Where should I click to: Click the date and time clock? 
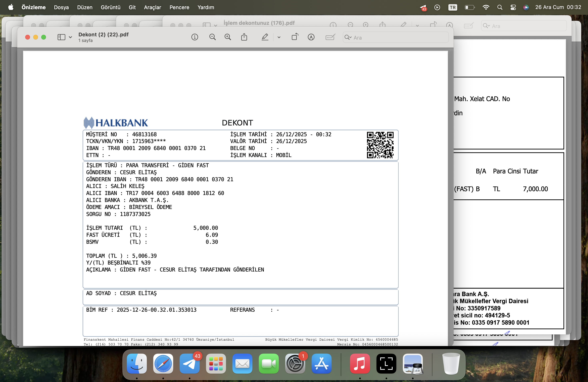[558, 7]
